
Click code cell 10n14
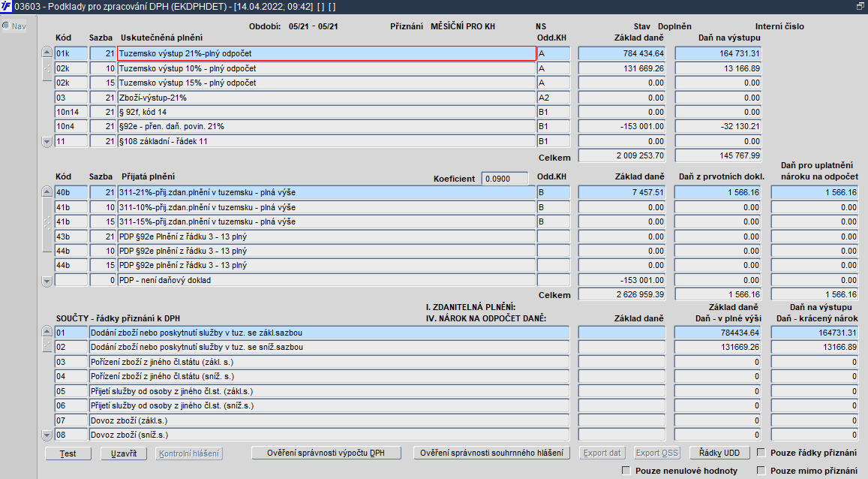(x=71, y=113)
